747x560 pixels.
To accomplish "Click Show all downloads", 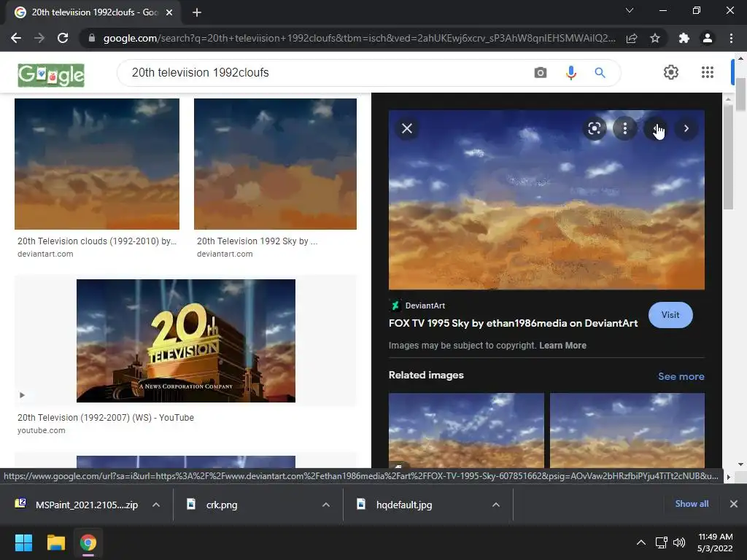I will point(692,504).
